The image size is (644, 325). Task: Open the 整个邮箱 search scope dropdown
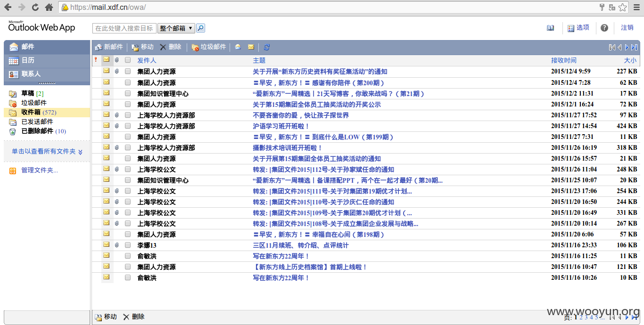(176, 28)
